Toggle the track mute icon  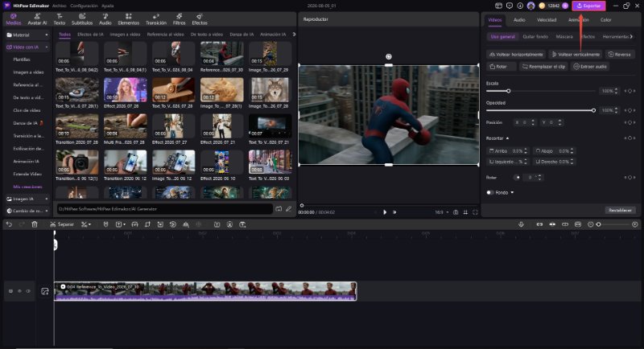pyautogui.click(x=19, y=291)
